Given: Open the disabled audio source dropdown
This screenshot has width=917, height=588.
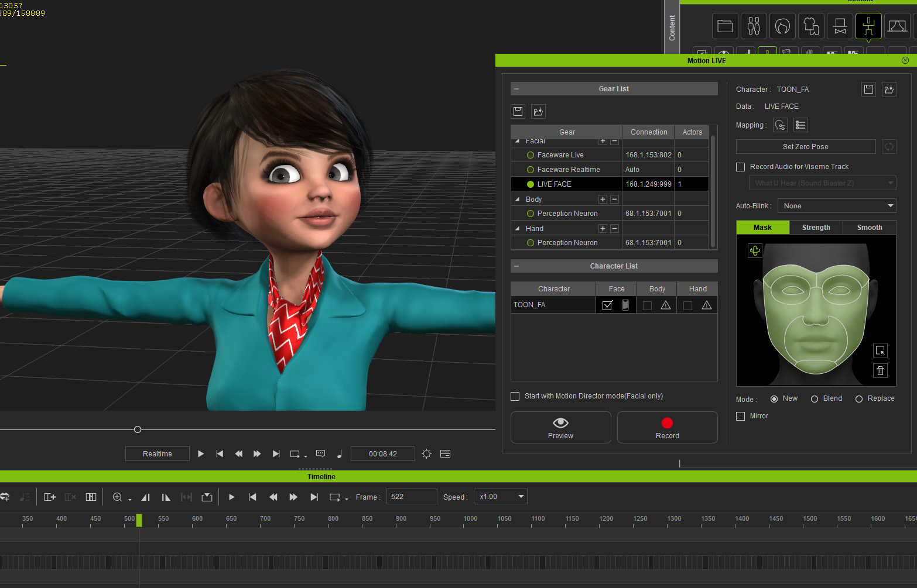Looking at the screenshot, I should [x=823, y=183].
